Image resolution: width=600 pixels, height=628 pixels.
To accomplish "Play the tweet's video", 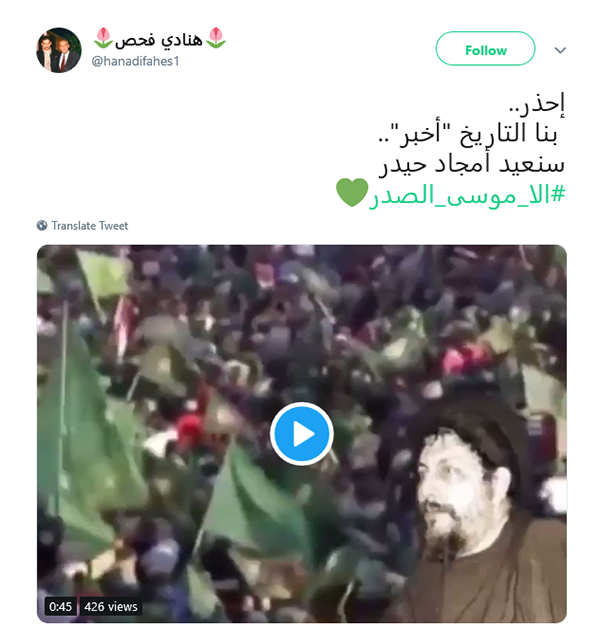I will click(302, 434).
